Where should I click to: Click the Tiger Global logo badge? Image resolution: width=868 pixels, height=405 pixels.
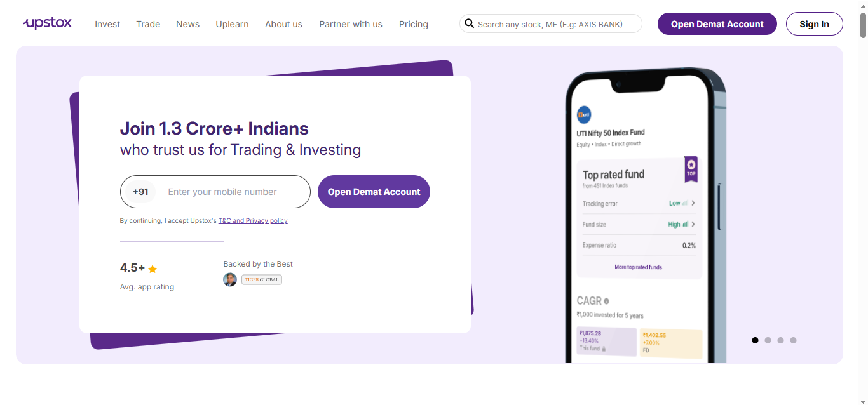pos(261,279)
